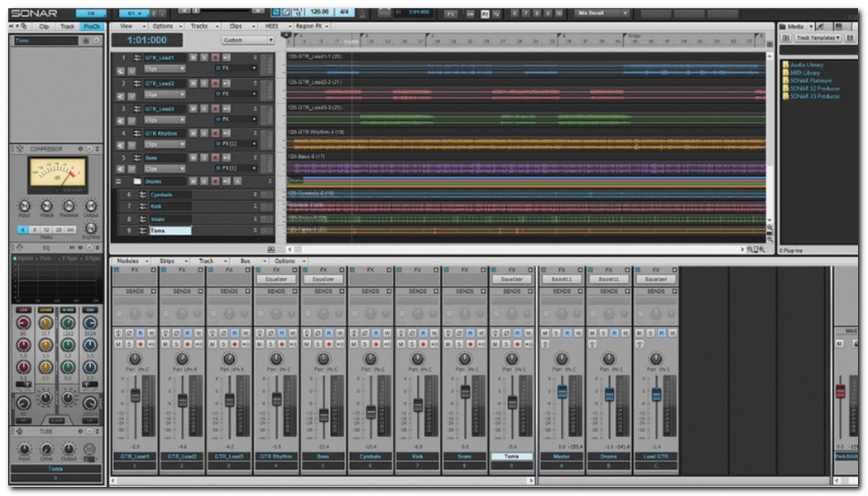Open the Audio Library folder
Screen dimensions: 868x496
pyautogui.click(x=807, y=64)
